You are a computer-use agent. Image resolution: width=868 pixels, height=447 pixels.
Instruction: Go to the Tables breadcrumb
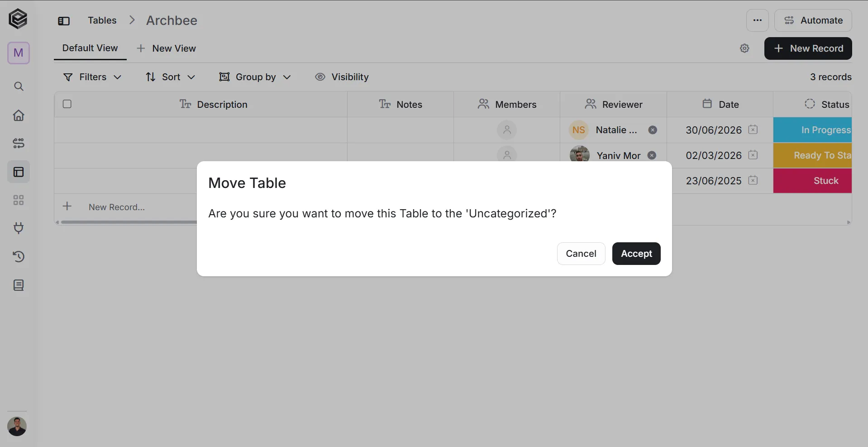102,20
